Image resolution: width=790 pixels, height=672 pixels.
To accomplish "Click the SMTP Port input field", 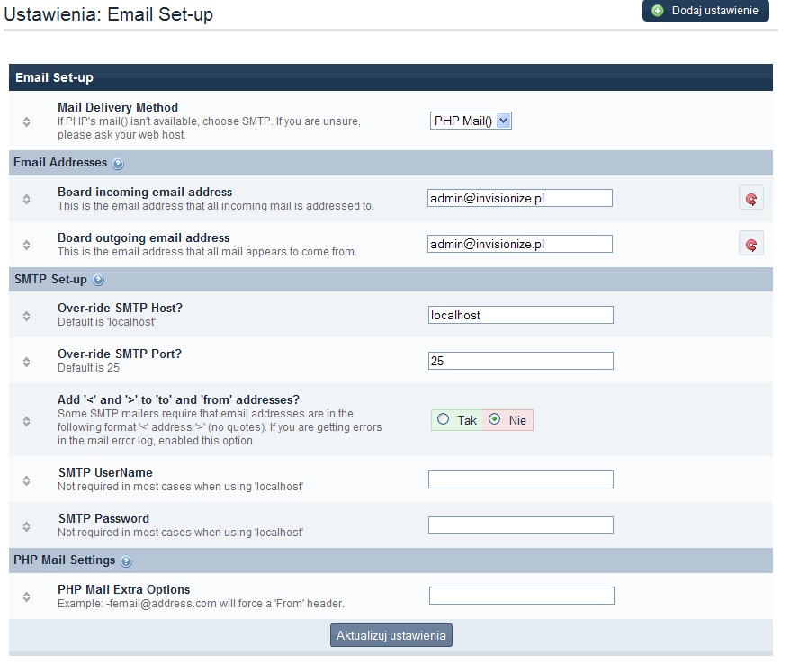I will (520, 361).
